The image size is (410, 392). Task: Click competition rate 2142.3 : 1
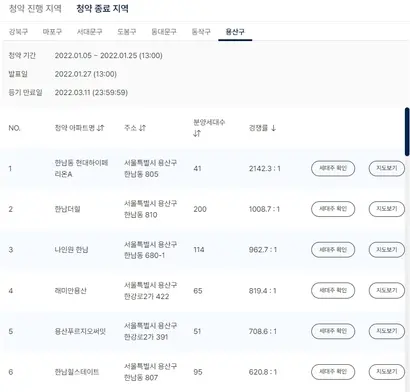pos(265,169)
